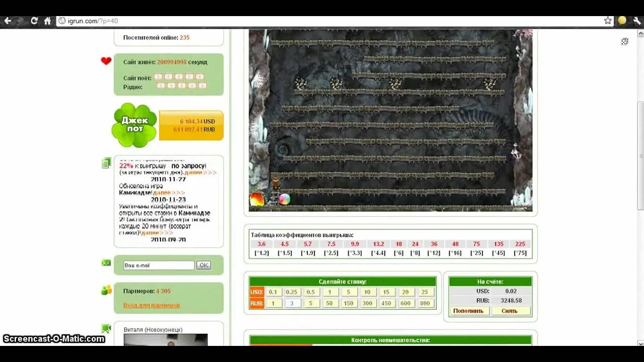Click the multicolored ball in the game
644x362 pixels.
[x=284, y=199]
